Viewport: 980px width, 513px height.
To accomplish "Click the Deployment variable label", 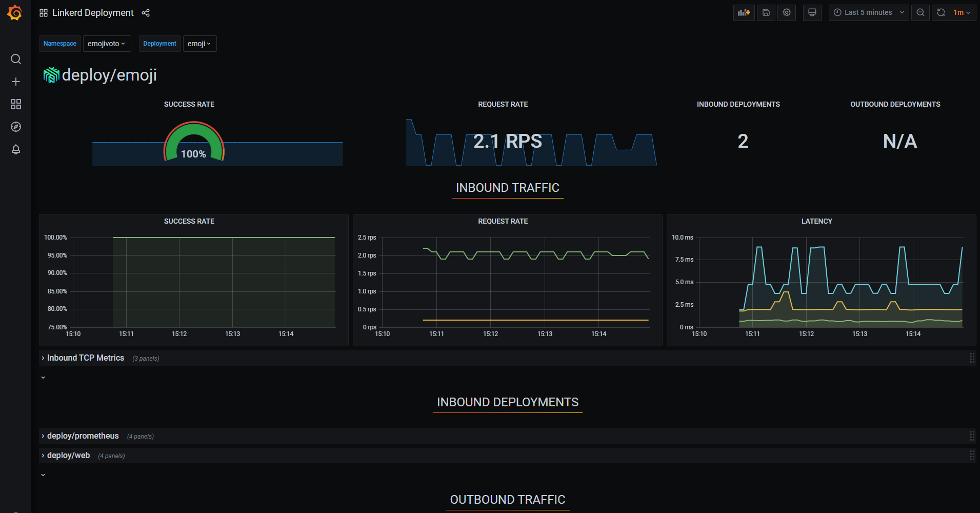I will tap(159, 44).
